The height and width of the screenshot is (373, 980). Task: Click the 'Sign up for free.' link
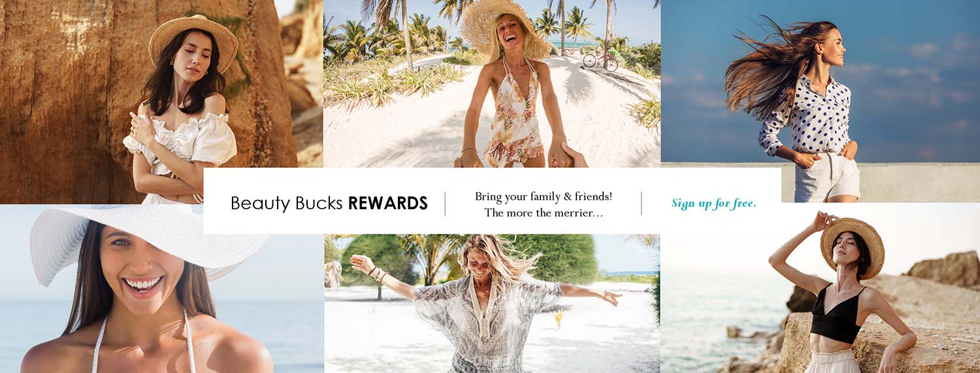[713, 203]
